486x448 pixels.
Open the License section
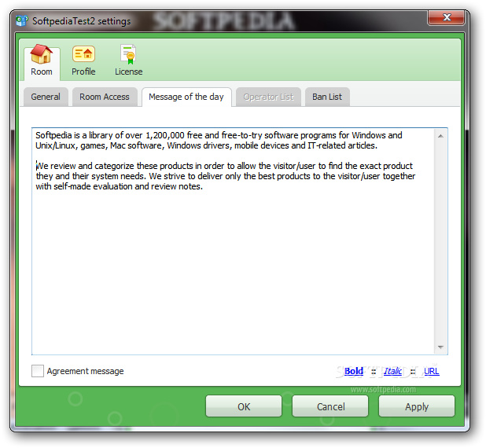pos(129,61)
